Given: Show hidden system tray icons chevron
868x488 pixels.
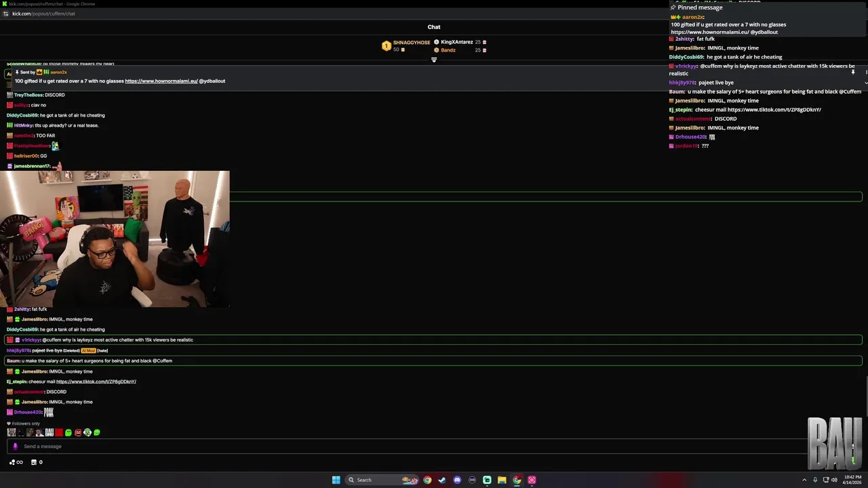Looking at the screenshot, I should pyautogui.click(x=804, y=480).
